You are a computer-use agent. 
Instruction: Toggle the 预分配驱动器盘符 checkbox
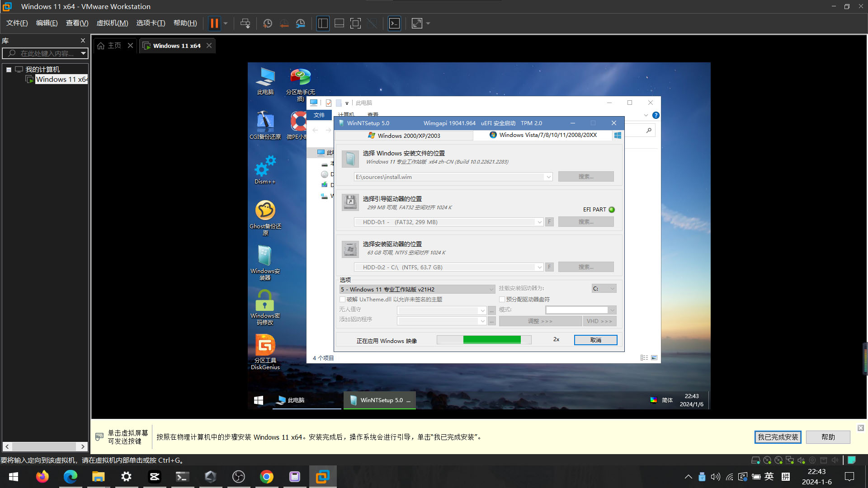coord(502,300)
